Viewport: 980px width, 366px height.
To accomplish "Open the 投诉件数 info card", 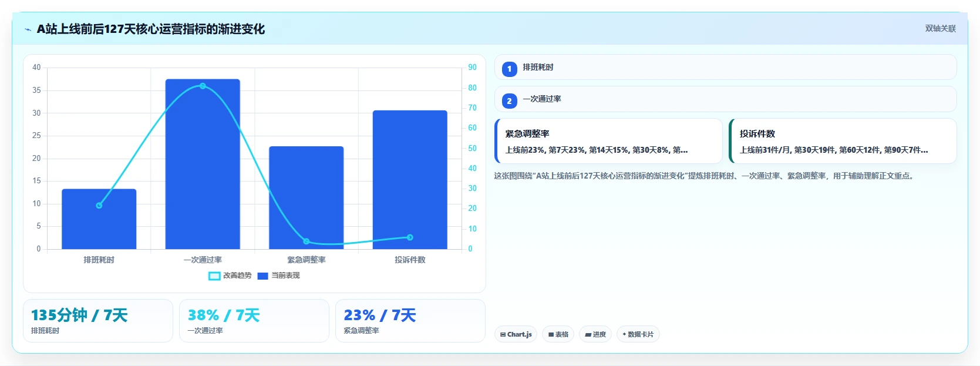I will [x=843, y=141].
